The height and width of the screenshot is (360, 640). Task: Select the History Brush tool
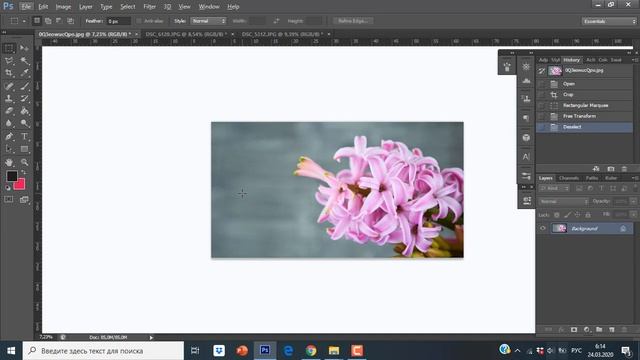pos(24,98)
